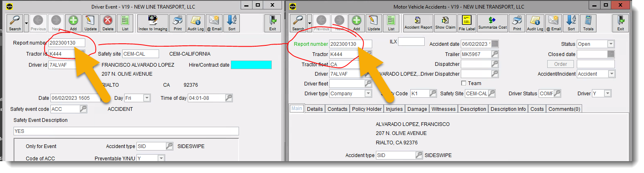
Task: Open Audit Log in Motor Vehicle Accidents toolbar
Action: 535,23
